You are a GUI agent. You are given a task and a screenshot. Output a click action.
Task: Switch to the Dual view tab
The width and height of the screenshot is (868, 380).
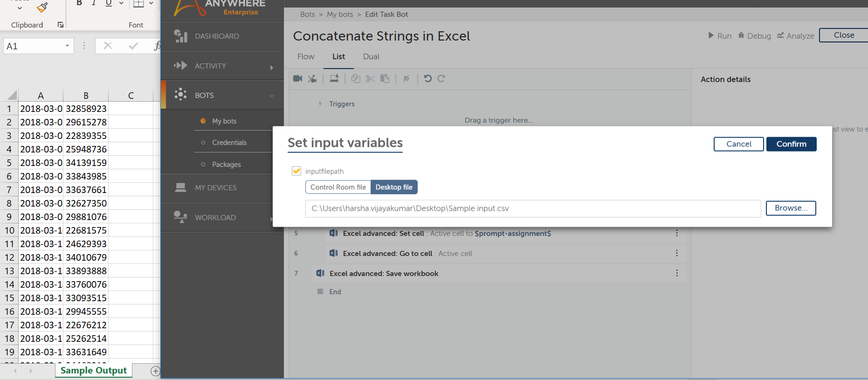click(x=371, y=56)
